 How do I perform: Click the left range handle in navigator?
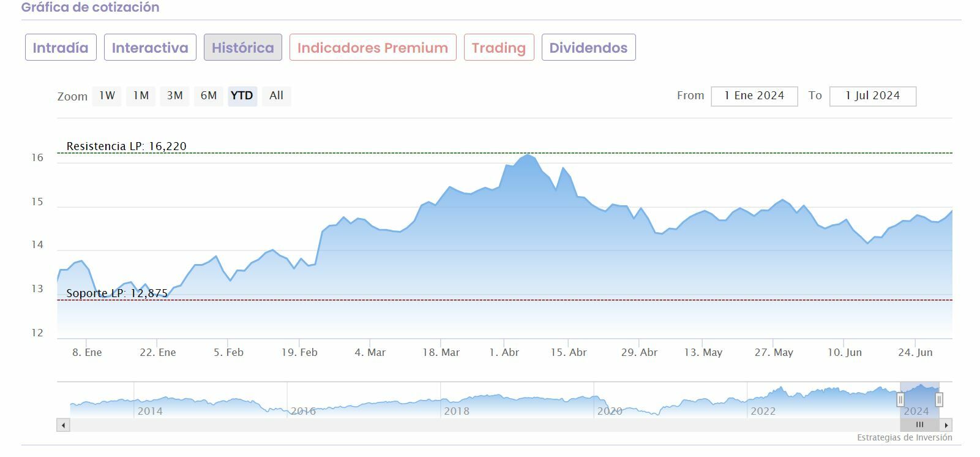click(x=900, y=400)
